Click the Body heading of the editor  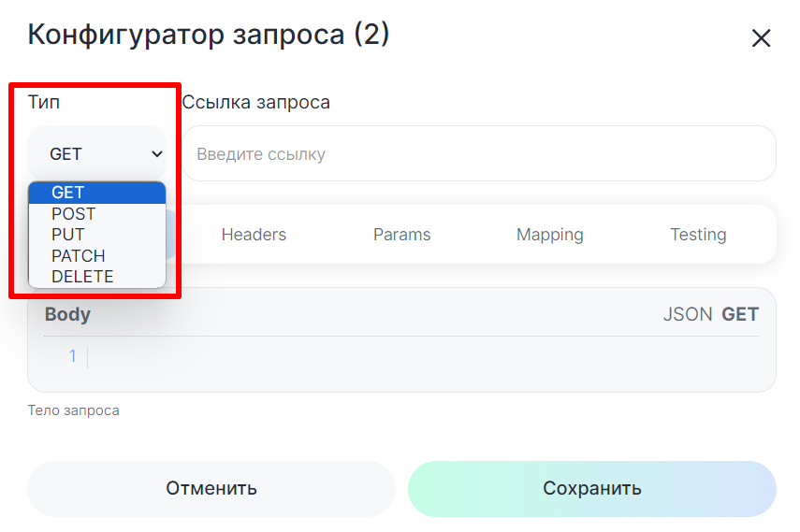point(67,314)
